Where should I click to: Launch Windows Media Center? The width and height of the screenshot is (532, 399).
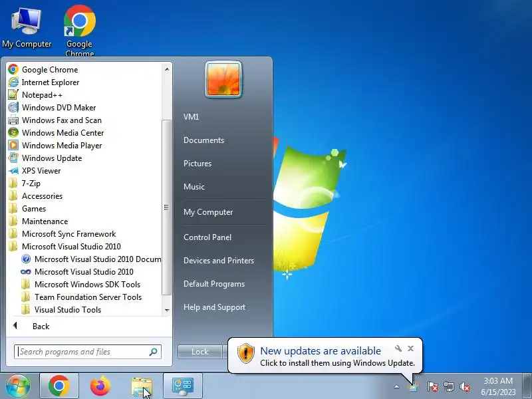click(x=56, y=132)
